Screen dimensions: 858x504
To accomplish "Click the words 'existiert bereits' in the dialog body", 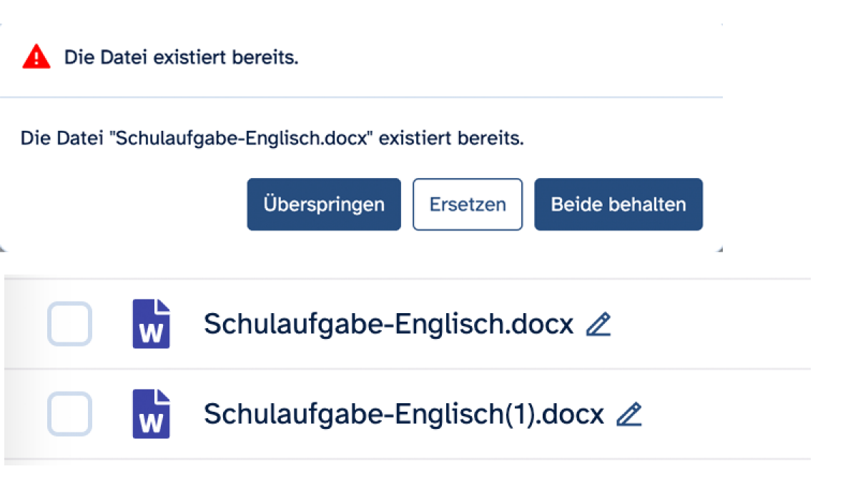I will [x=450, y=138].
